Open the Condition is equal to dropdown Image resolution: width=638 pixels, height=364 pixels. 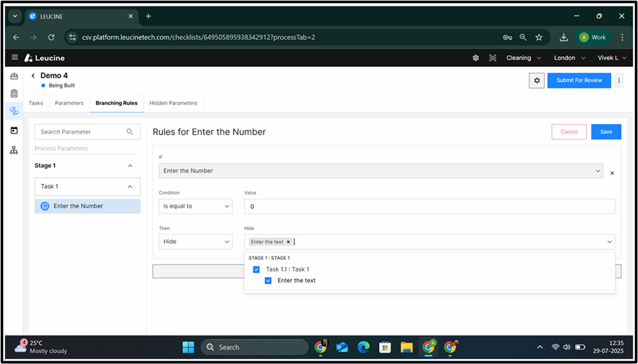[x=195, y=206]
